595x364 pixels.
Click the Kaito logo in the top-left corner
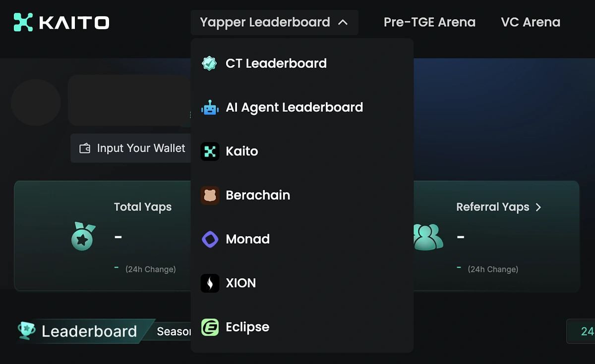tap(60, 22)
